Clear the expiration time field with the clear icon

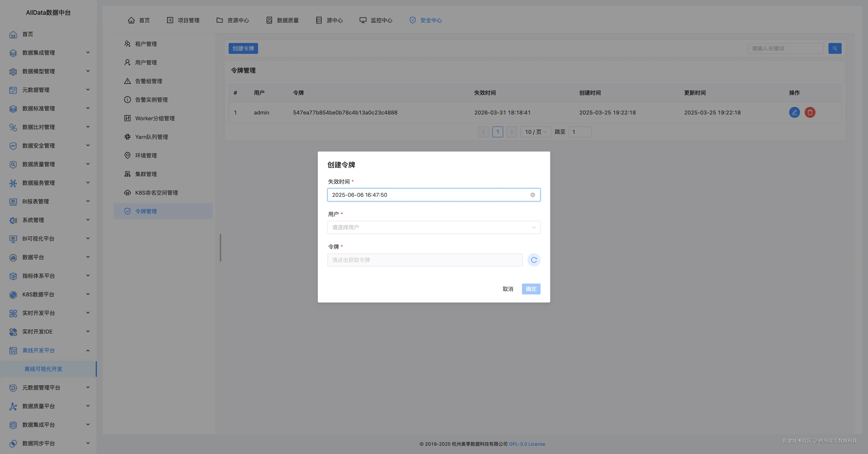pyautogui.click(x=533, y=195)
